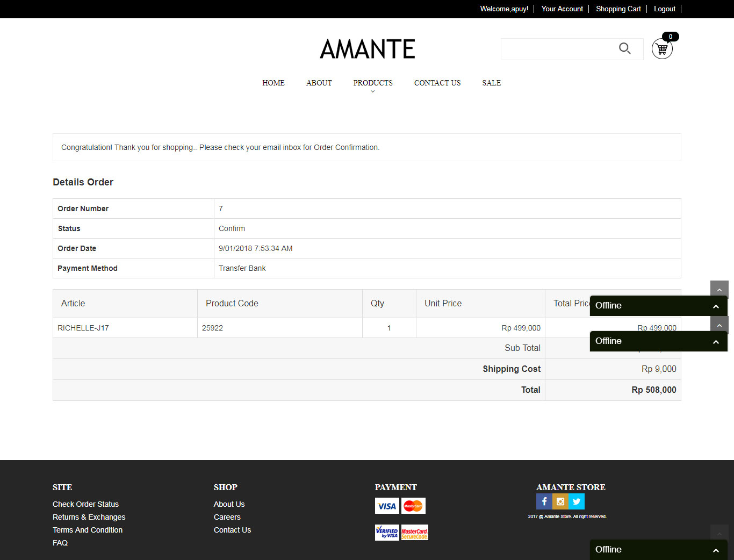Click the Shipping Cost label

[x=512, y=369]
